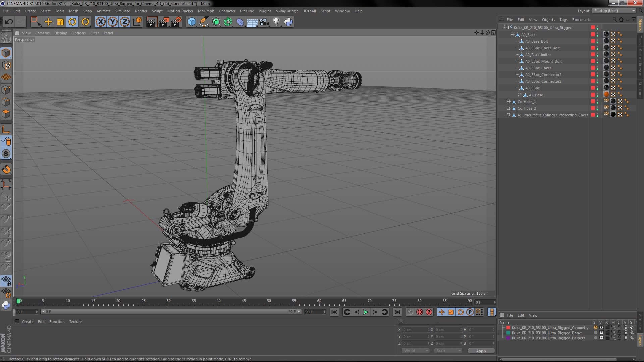Toggle the Rigged_Geometry layer solo dot
Screen dimensions: 644x362
coord(595,328)
